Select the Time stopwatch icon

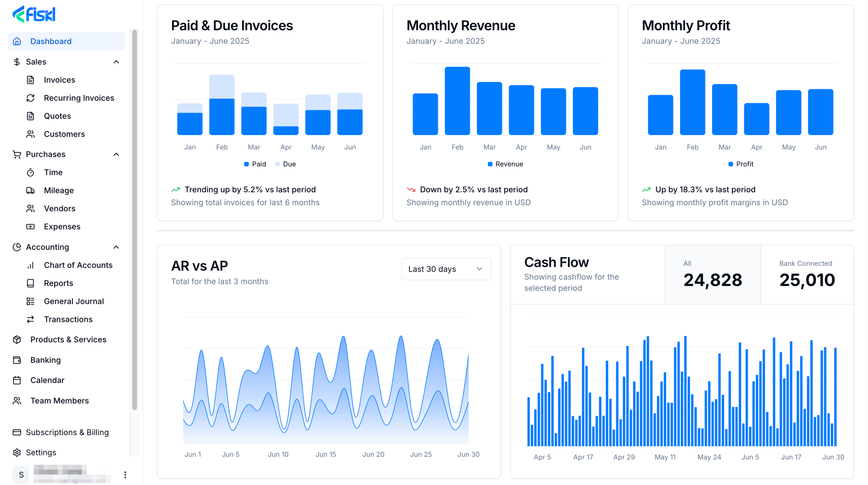31,172
